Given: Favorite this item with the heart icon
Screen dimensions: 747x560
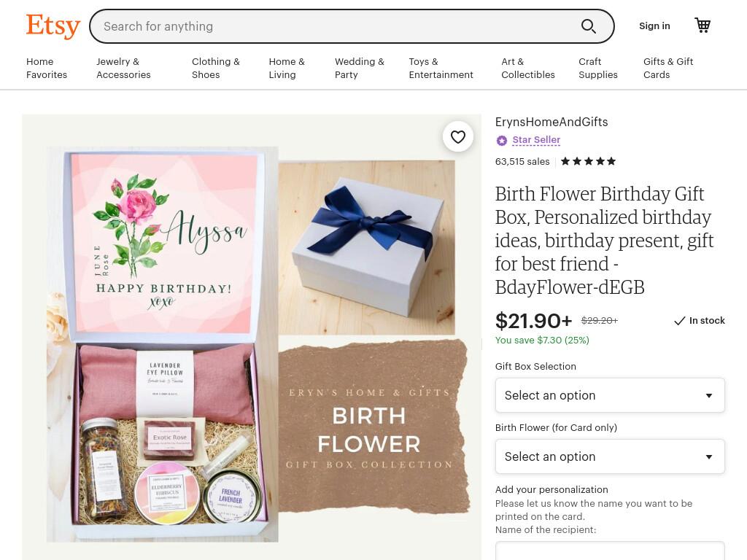Looking at the screenshot, I should (458, 137).
